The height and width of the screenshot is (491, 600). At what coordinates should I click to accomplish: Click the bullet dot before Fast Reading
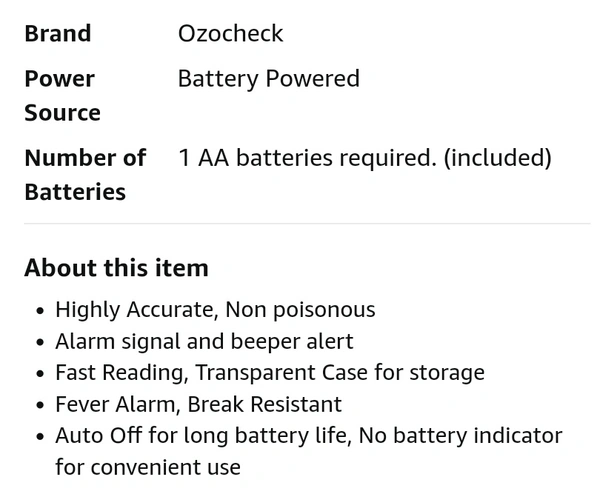pyautogui.click(x=39, y=374)
